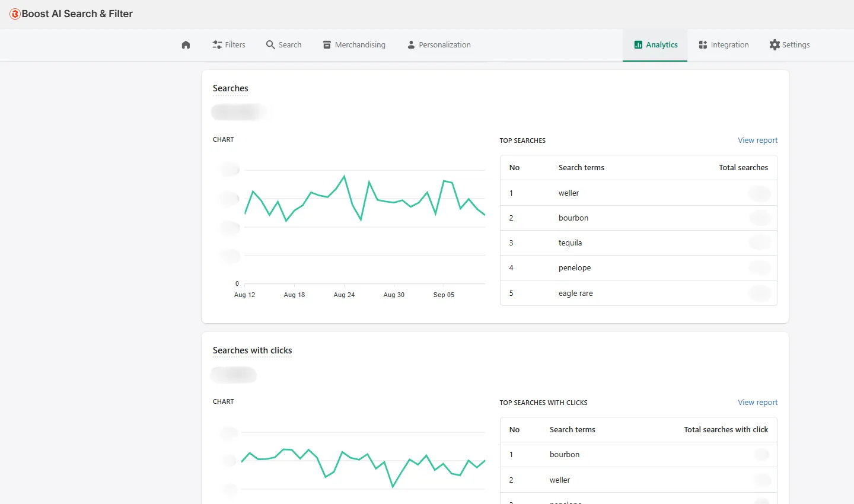Screen dimensions: 854x504
Task: Open the Filters tab label
Action: point(235,44)
